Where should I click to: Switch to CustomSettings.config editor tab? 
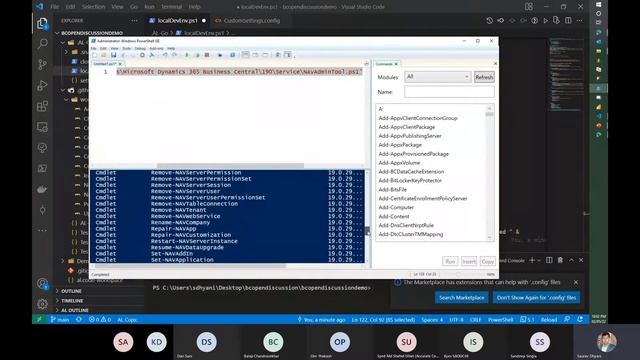pyautogui.click(x=251, y=20)
